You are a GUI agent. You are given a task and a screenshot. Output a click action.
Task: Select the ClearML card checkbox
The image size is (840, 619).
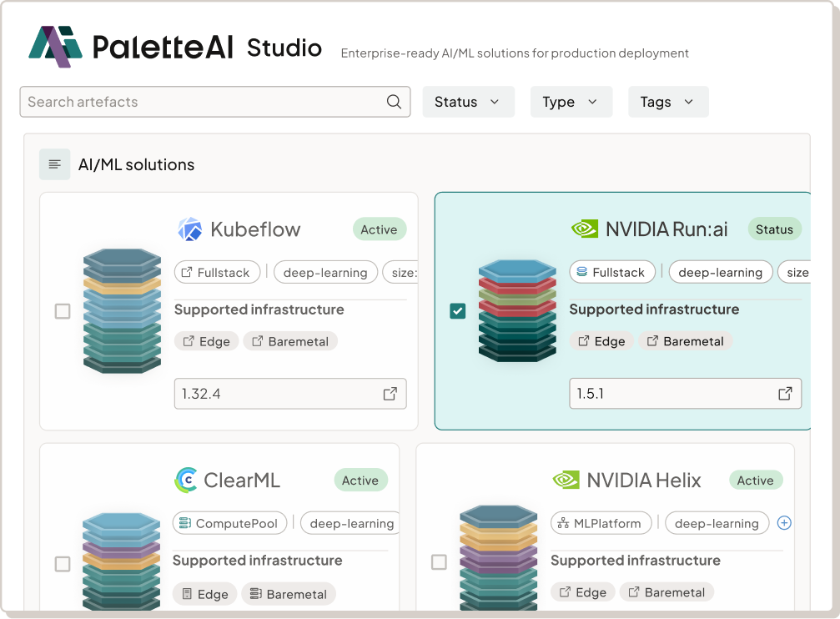tap(63, 564)
